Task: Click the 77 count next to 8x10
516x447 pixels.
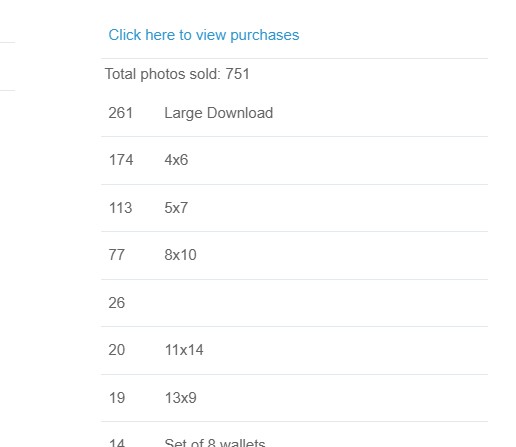Action: click(x=117, y=255)
